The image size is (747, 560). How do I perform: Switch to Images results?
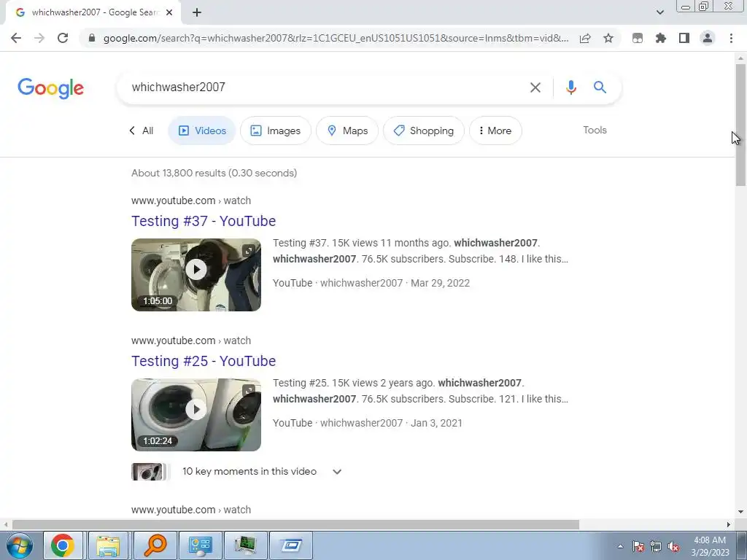275,131
